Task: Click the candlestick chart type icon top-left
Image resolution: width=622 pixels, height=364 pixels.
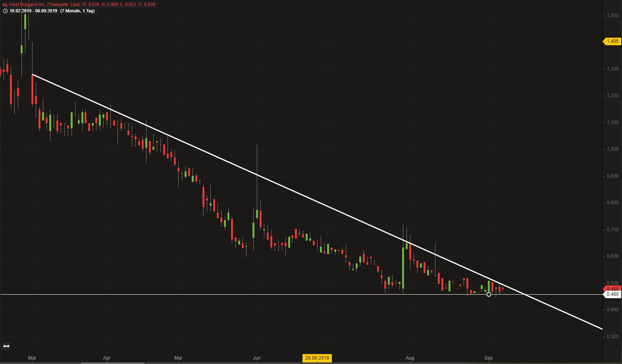Action: [5, 4]
